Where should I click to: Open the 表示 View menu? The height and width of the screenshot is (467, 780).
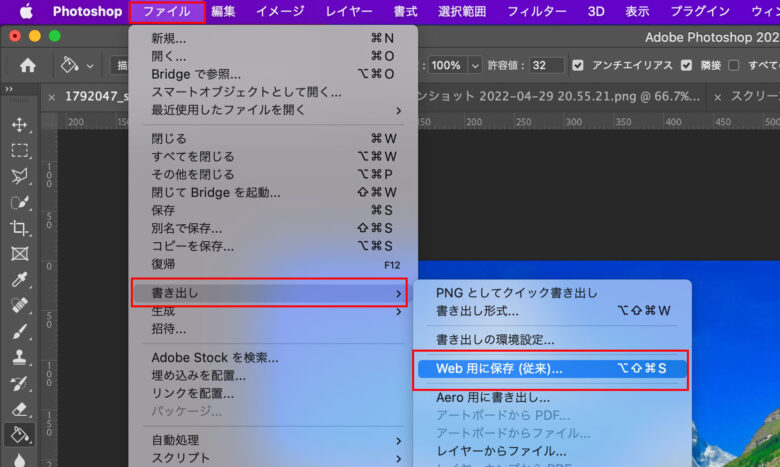[637, 11]
